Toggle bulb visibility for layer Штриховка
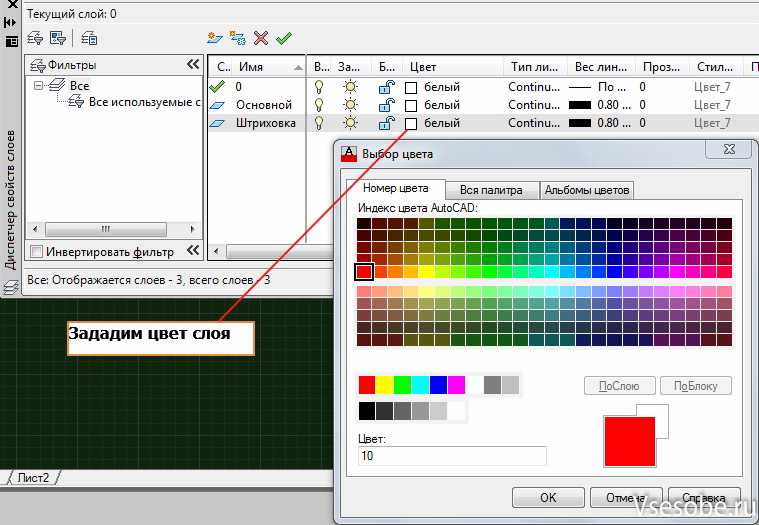Screen dimensions: 759x525 pos(319,123)
